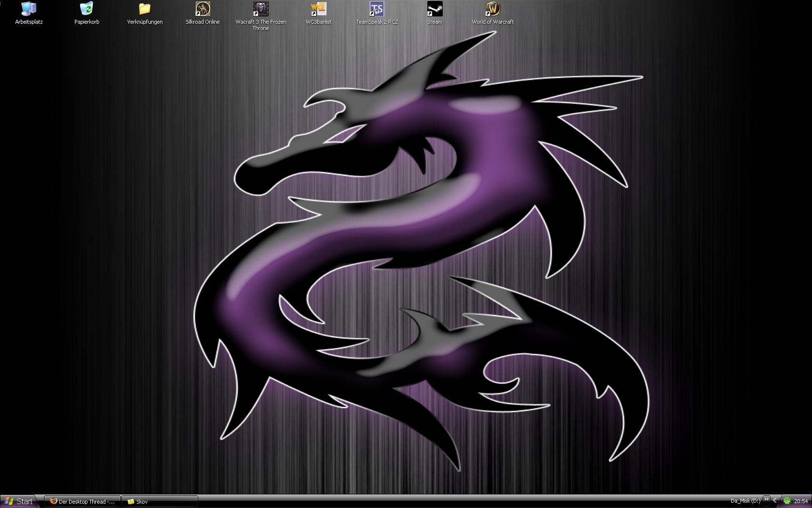The height and width of the screenshot is (508, 812).
Task: Open the Papierkorb recycle bin
Action: [x=87, y=9]
